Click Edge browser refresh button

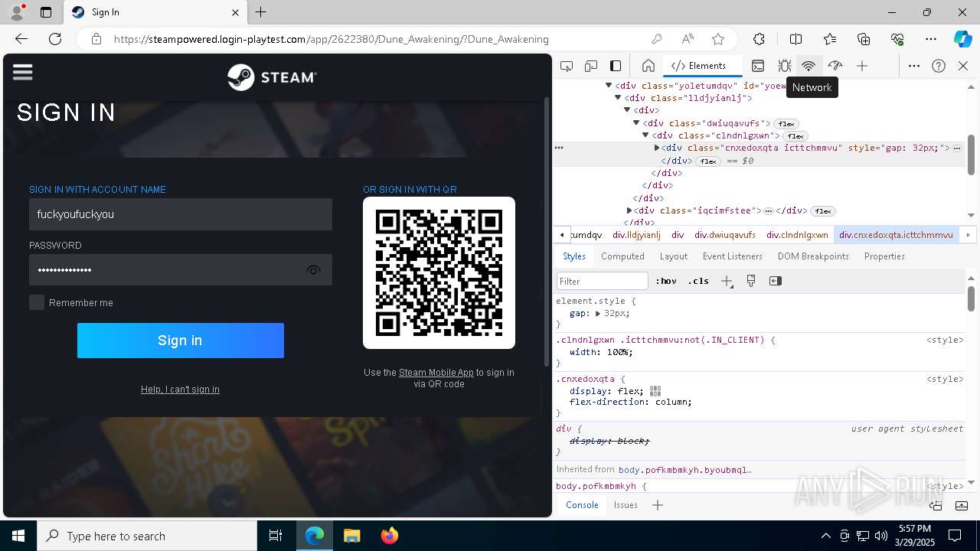click(x=55, y=39)
